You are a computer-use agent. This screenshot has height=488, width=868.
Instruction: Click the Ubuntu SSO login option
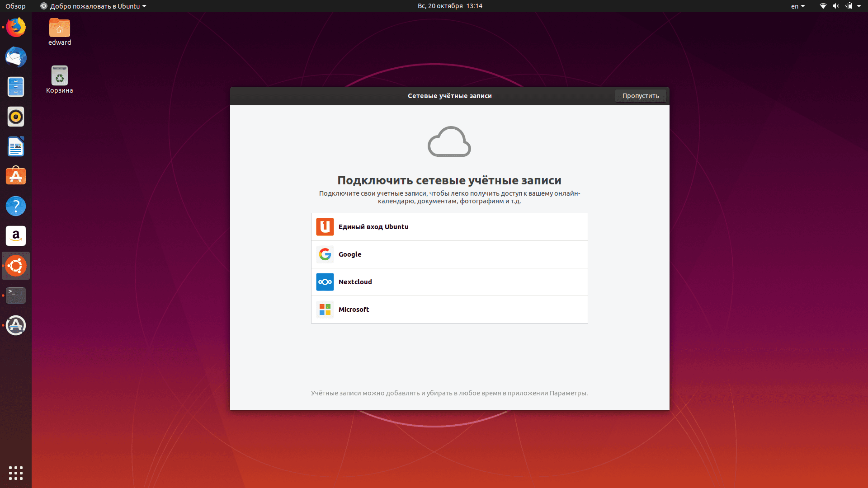coord(449,226)
